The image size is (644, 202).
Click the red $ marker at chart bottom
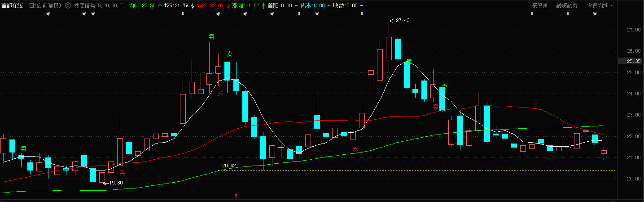(236, 196)
